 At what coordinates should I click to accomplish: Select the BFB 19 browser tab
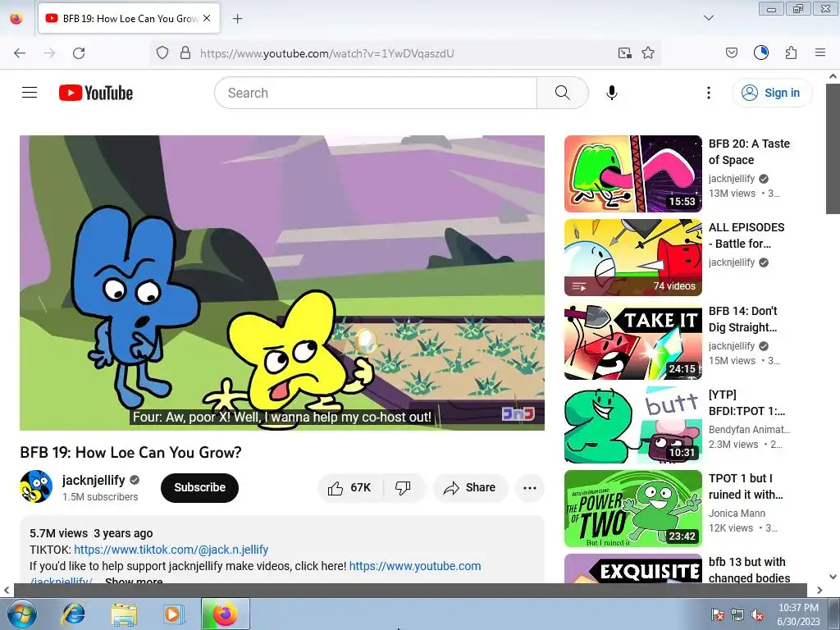point(129,19)
